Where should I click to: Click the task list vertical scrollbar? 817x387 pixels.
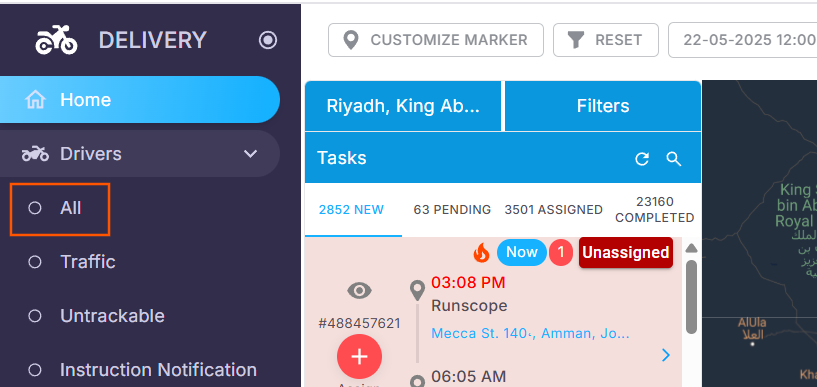tap(691, 297)
